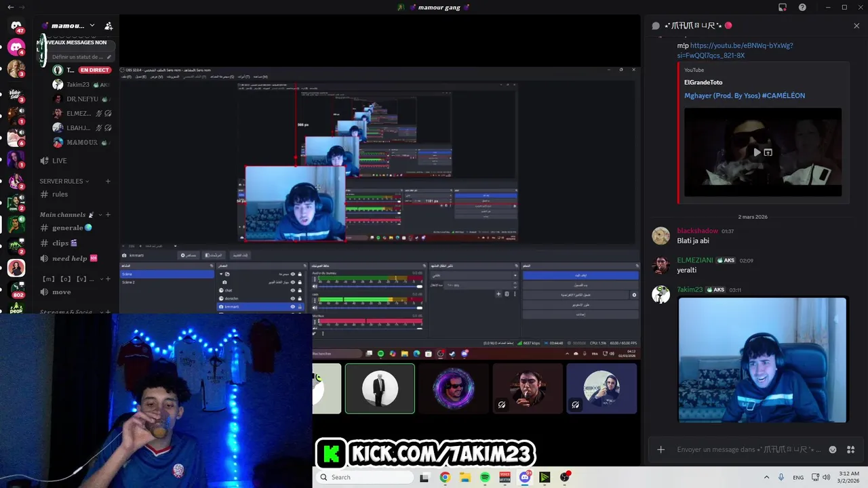Select the participant tile with purple ring avatar

click(454, 388)
